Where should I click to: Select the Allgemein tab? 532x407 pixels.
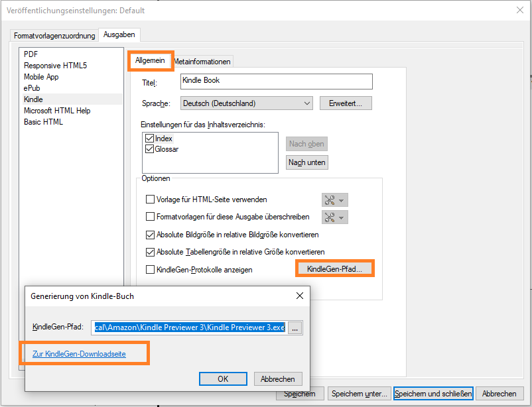click(x=150, y=60)
